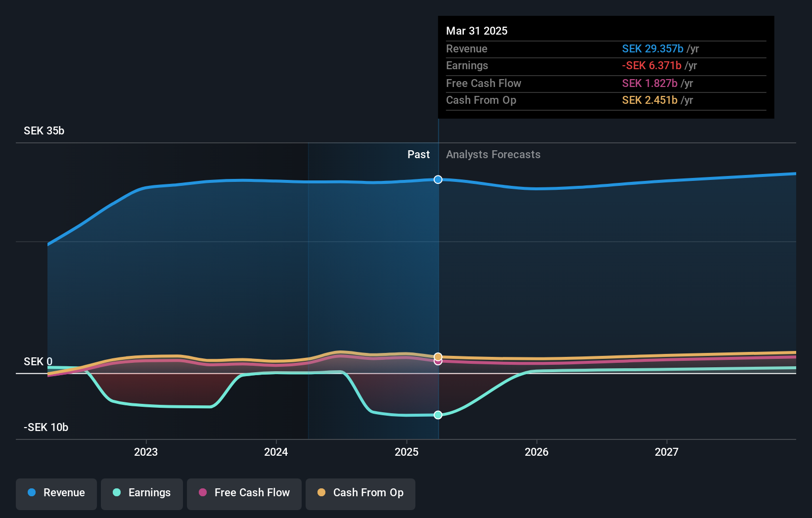Click the orange Cash From Op legend dot
Viewport: 812px width, 518px height.
(x=321, y=492)
